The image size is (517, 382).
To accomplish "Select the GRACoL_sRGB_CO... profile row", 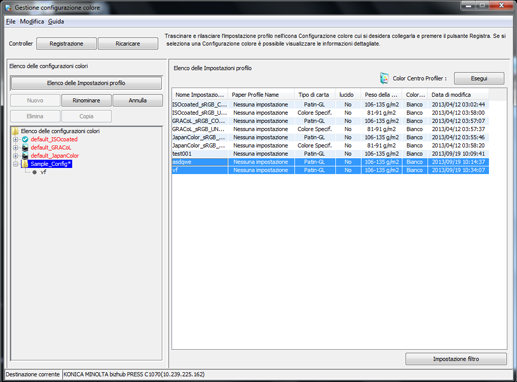I will [330, 121].
